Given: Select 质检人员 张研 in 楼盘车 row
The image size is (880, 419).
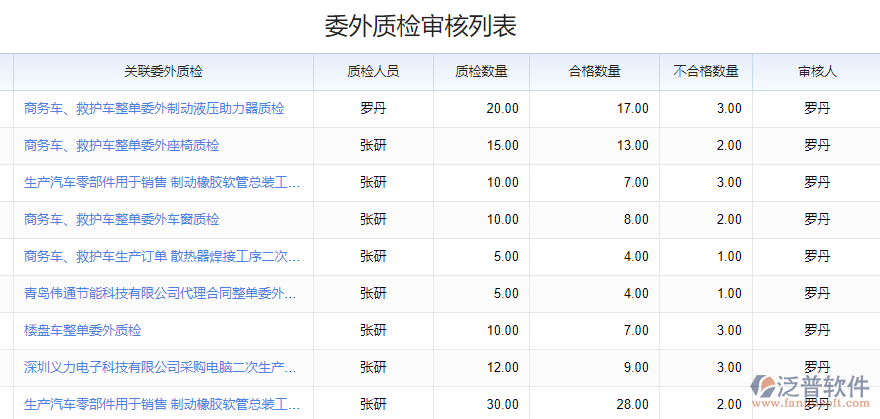Looking at the screenshot, I should click(x=373, y=330).
